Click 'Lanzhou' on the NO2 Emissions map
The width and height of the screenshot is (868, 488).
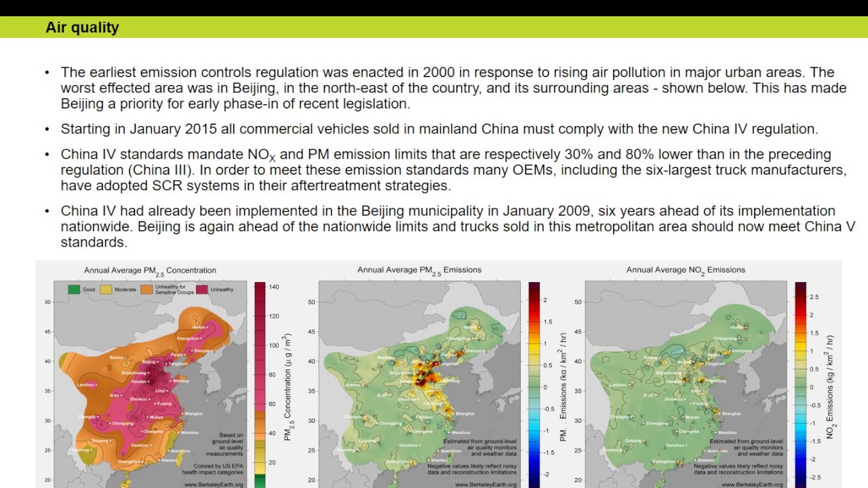click(618, 385)
